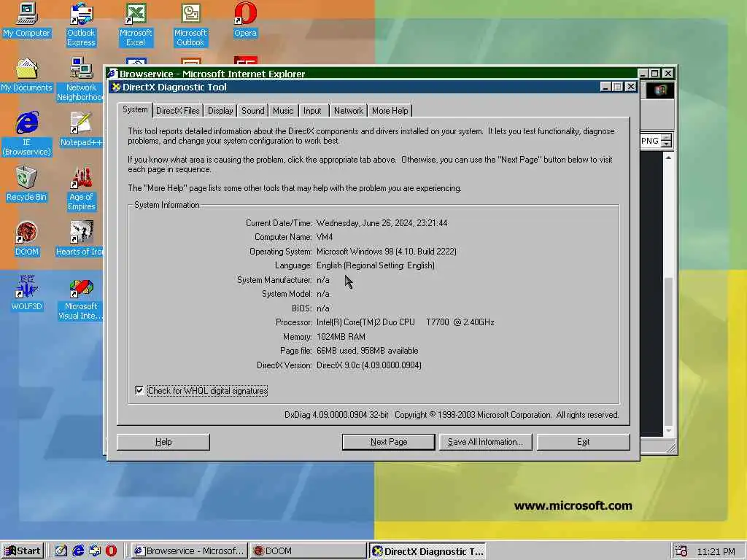Click the 1024MB RAM memory value
This screenshot has width=747, height=560.
341,337
